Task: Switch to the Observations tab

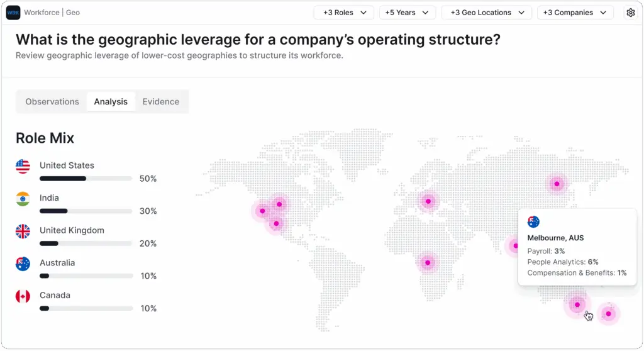Action: 52,101
